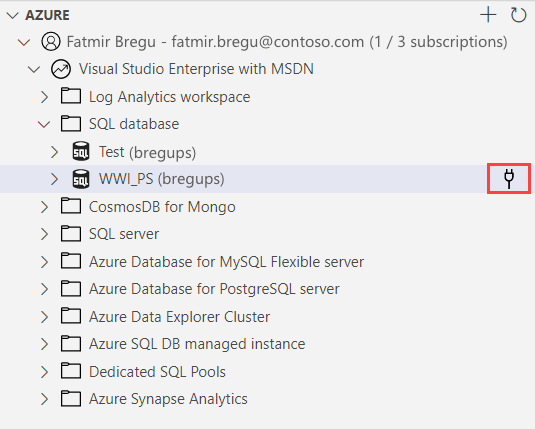Click the Fatmir Bregu account avatar icon

tap(51, 42)
